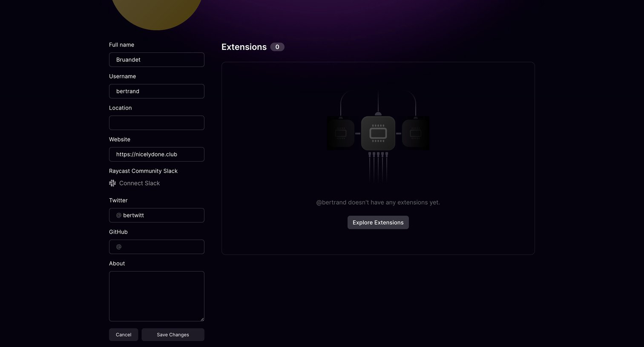
Task: Save Changes to the profile
Action: pyautogui.click(x=173, y=335)
